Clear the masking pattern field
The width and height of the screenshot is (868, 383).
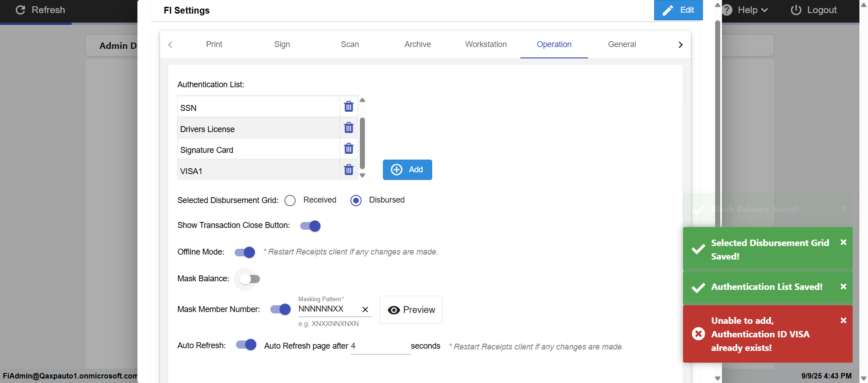pos(365,310)
